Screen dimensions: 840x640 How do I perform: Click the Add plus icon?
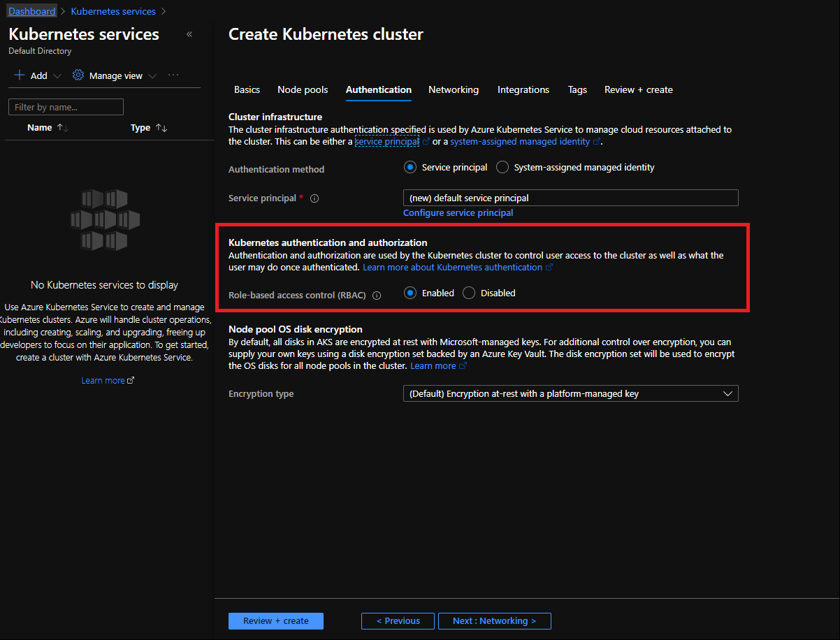click(x=20, y=75)
